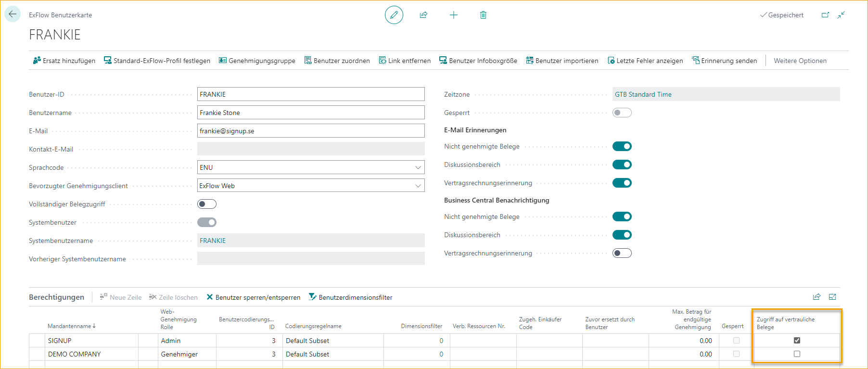This screenshot has width=868, height=369.
Task: Click the Berechtigungen section heading
Action: pos(57,297)
